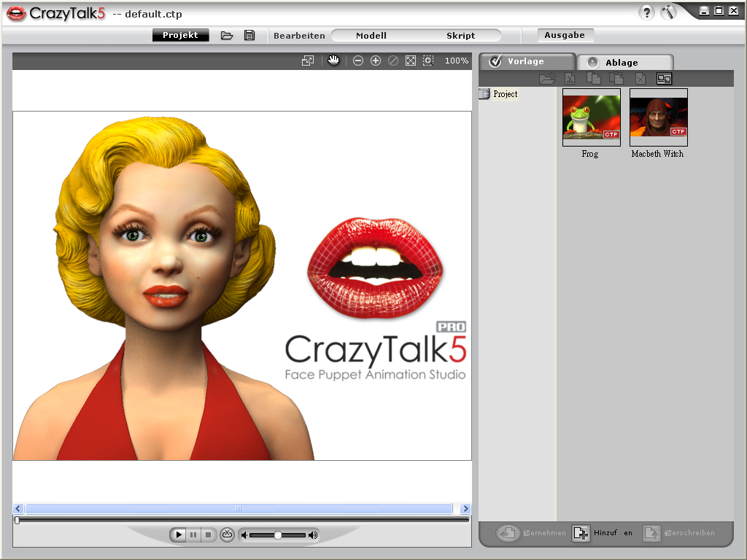Viewport: 747px width, 560px height.
Task: Switch to the Ausgabe view
Action: click(565, 34)
